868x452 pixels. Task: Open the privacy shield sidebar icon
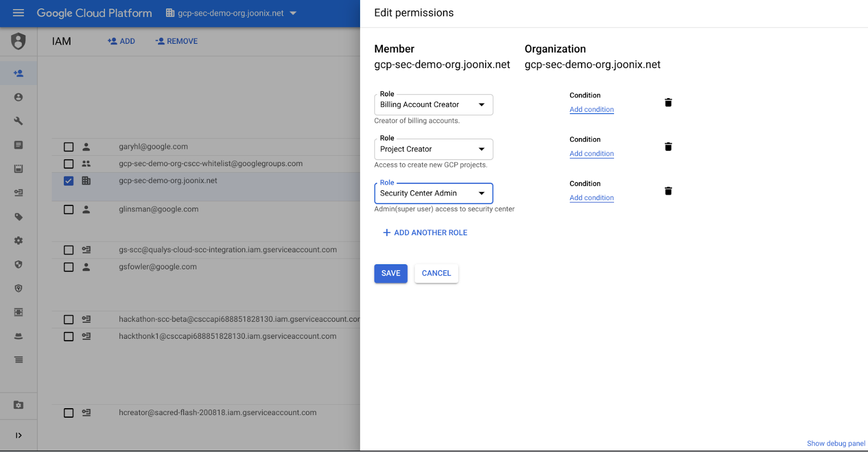point(18,264)
